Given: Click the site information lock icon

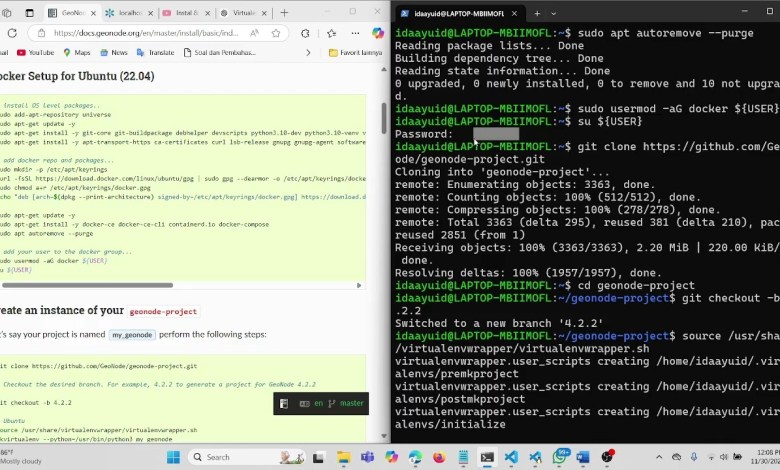Looking at the screenshot, I should click(x=42, y=33).
